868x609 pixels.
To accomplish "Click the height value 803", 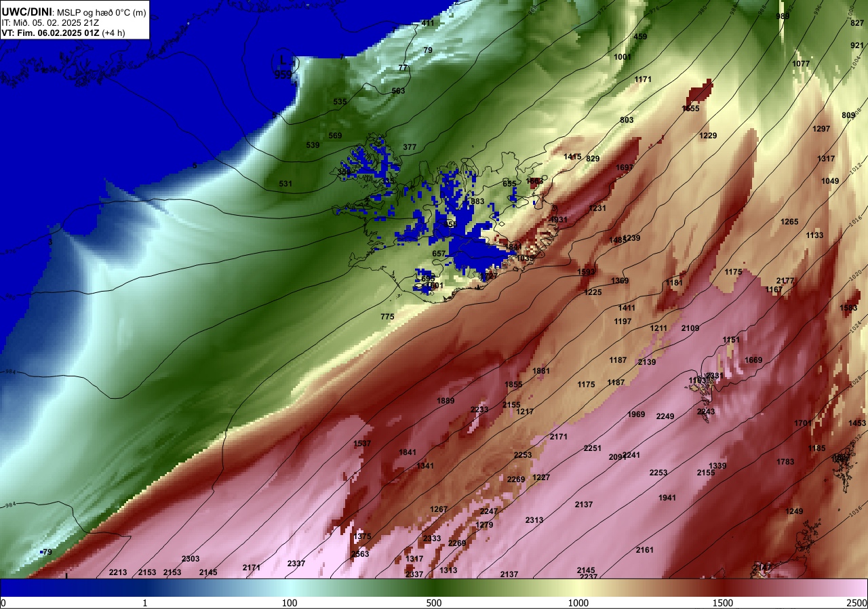I will pos(627,120).
